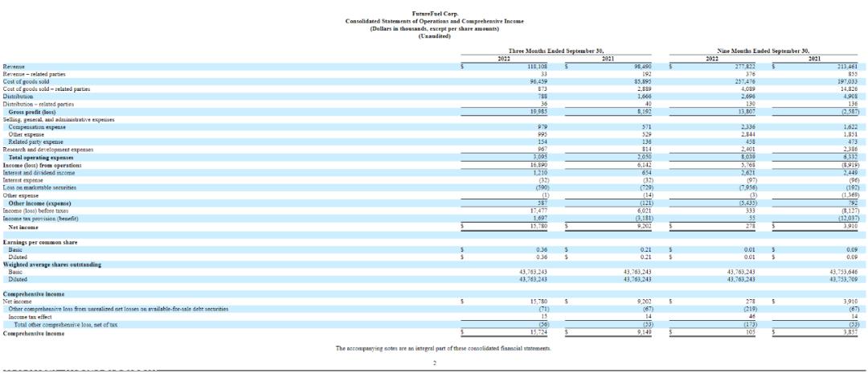Click 'Income (loss) from operations' row label
The image size is (868, 390).
(x=42, y=165)
